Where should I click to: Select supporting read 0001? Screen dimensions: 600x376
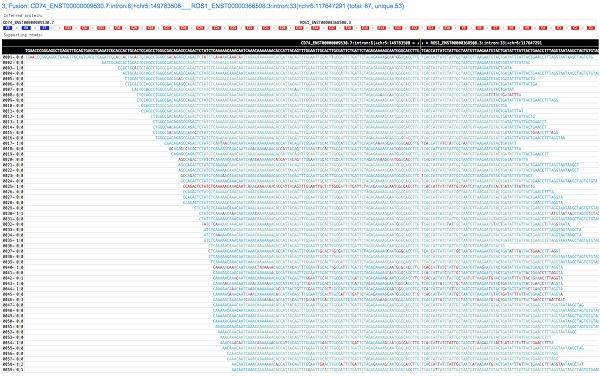coord(300,57)
